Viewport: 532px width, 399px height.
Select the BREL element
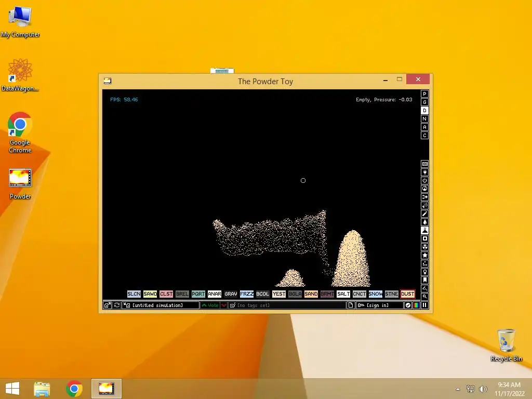[182, 294]
